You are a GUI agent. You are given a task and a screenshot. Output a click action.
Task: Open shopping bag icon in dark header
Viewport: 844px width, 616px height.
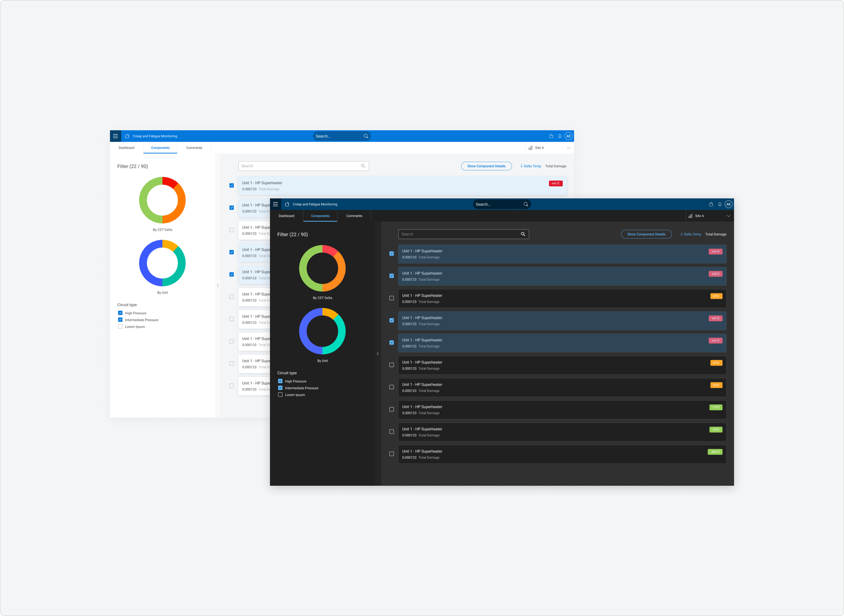tap(711, 204)
